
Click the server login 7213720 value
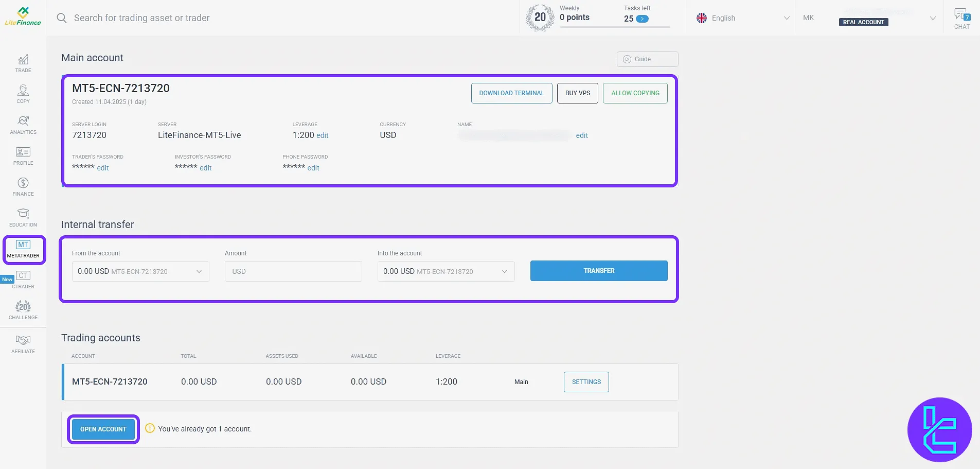point(89,135)
